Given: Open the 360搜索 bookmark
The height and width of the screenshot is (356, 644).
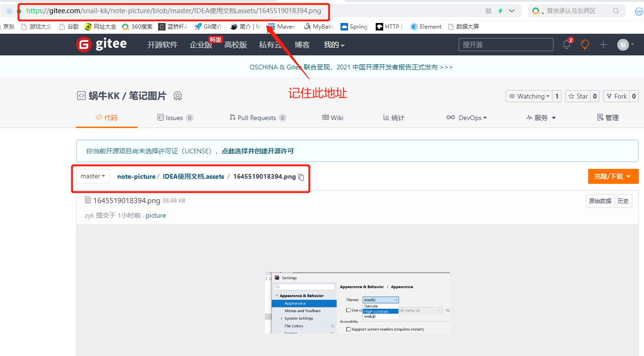Looking at the screenshot, I should [137, 27].
